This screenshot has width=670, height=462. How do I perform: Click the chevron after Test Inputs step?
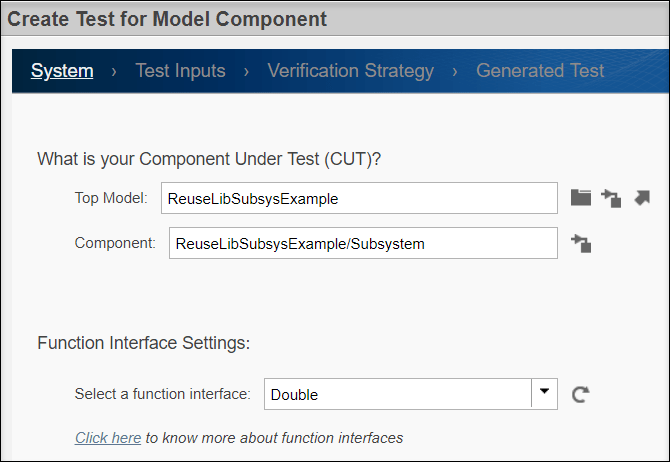coord(246,71)
